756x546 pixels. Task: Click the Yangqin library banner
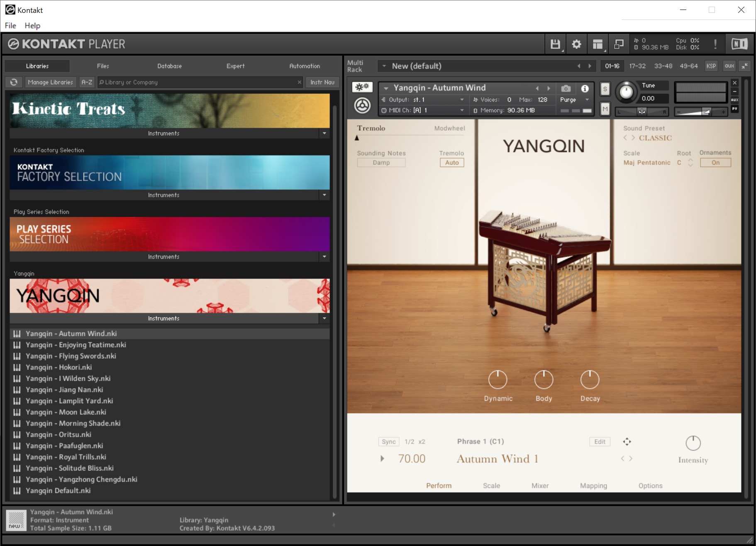(x=170, y=296)
